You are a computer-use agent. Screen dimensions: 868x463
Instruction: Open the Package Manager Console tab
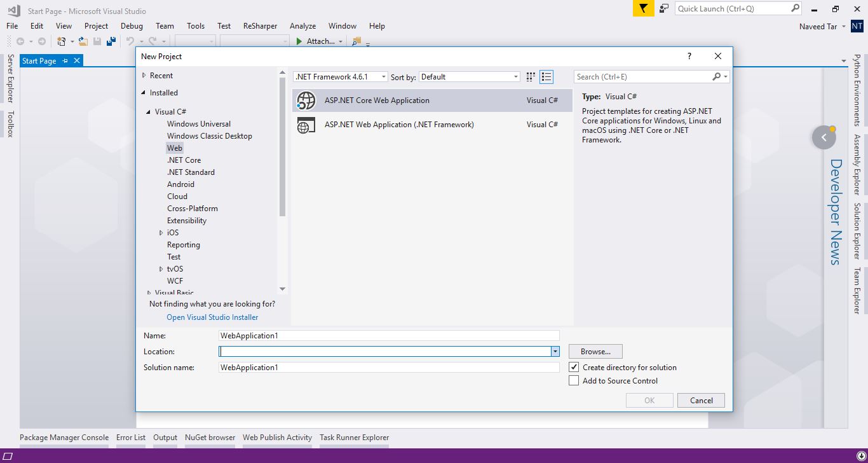click(x=64, y=438)
